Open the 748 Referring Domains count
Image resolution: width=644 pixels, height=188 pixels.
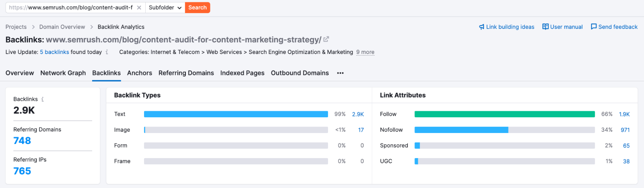click(22, 140)
